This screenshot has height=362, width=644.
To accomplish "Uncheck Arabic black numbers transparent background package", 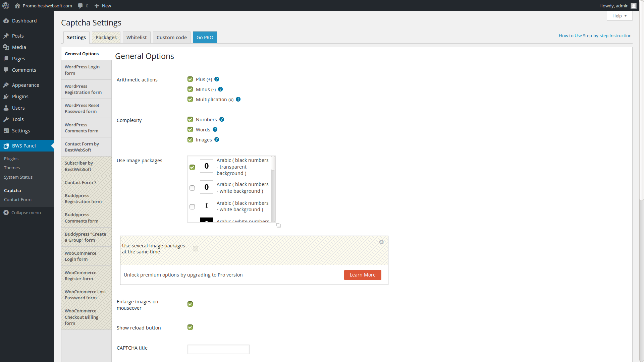I will (192, 167).
